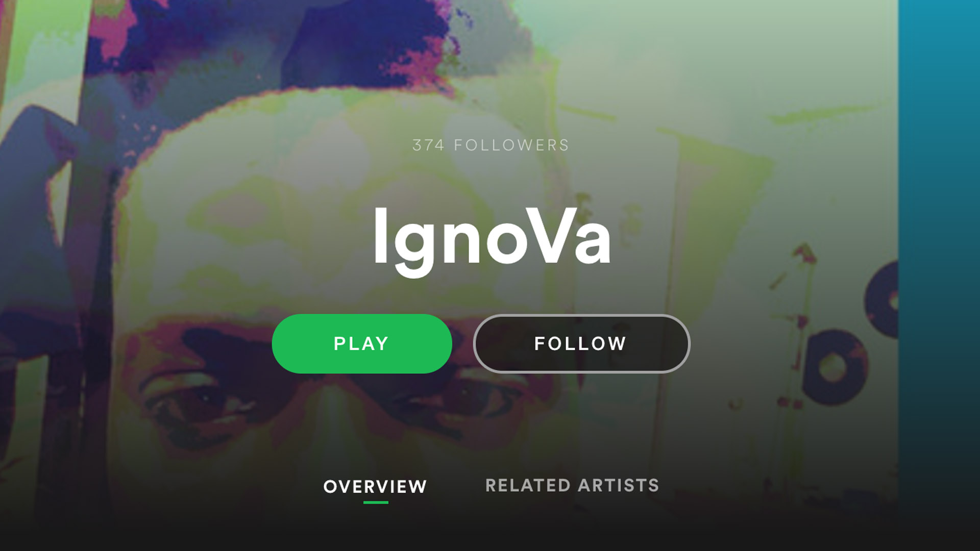Select the blue panel on the right edge

pos(939,275)
